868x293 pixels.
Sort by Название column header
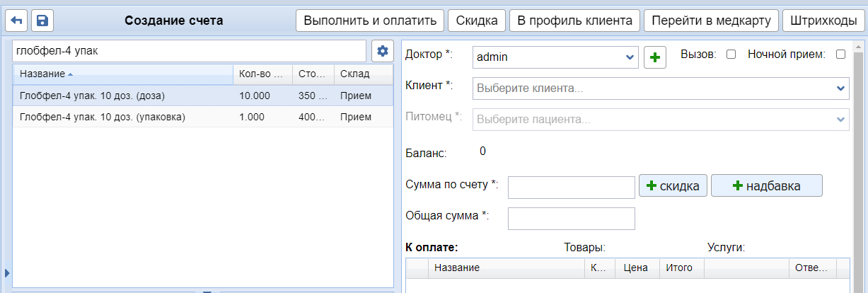[42, 74]
